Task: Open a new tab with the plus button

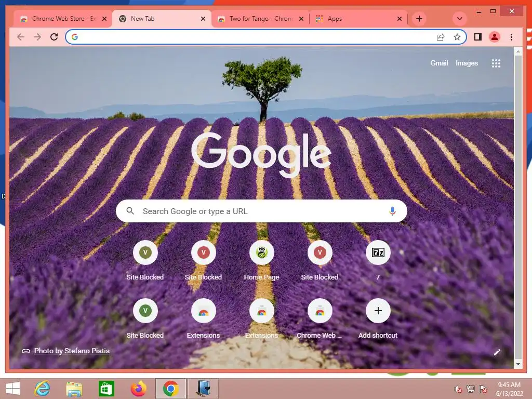Action: (x=419, y=19)
